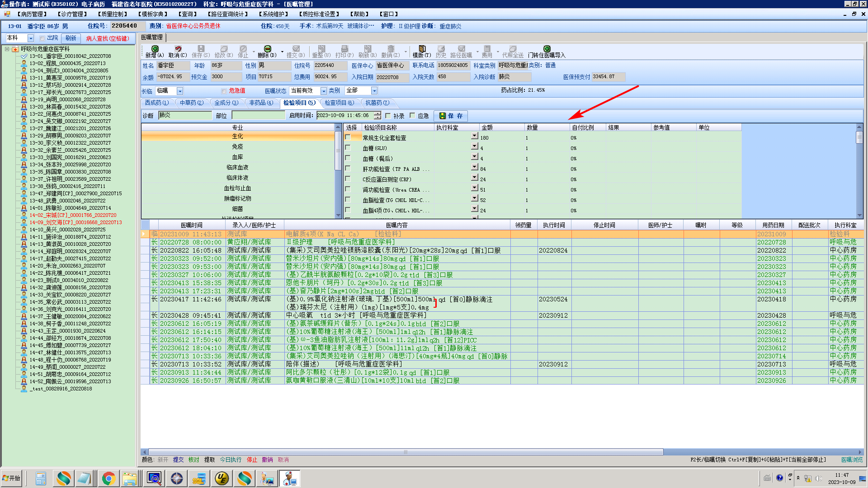This screenshot has height=488, width=868.
Task: Check the 常规生化全套检查 selection box
Action: click(348, 137)
